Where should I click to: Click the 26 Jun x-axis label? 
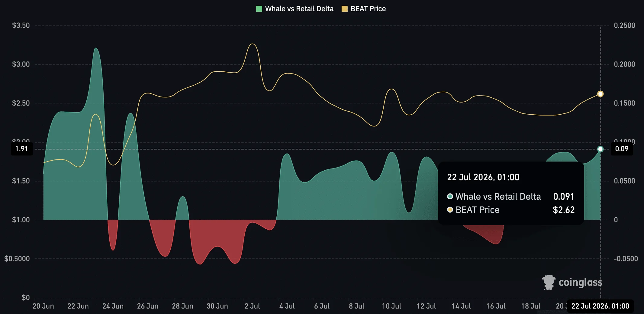148,306
